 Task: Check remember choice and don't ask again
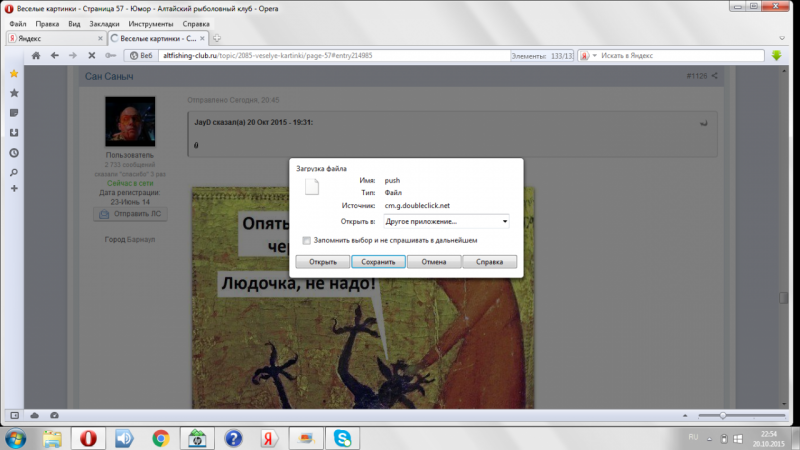pyautogui.click(x=306, y=241)
